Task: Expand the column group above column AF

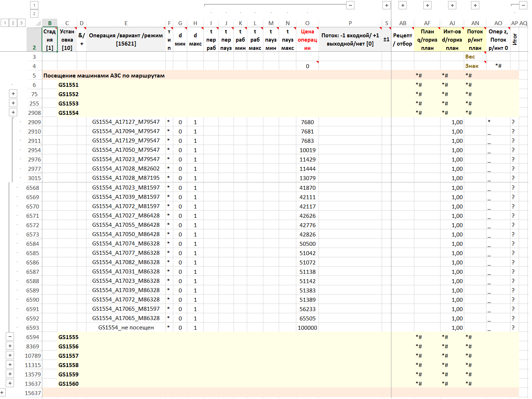Action: (x=427, y=5)
